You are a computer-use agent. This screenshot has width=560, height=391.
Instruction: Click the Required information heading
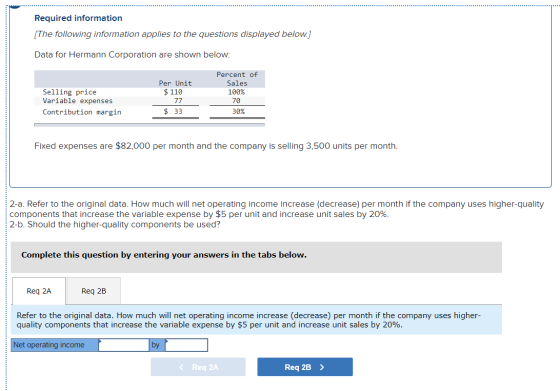click(x=78, y=18)
